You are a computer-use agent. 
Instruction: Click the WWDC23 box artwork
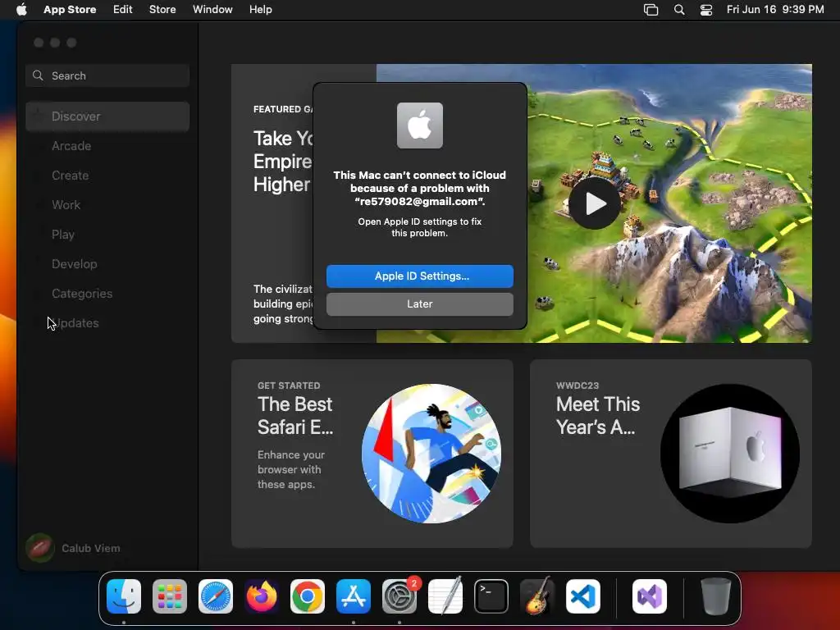pos(729,453)
